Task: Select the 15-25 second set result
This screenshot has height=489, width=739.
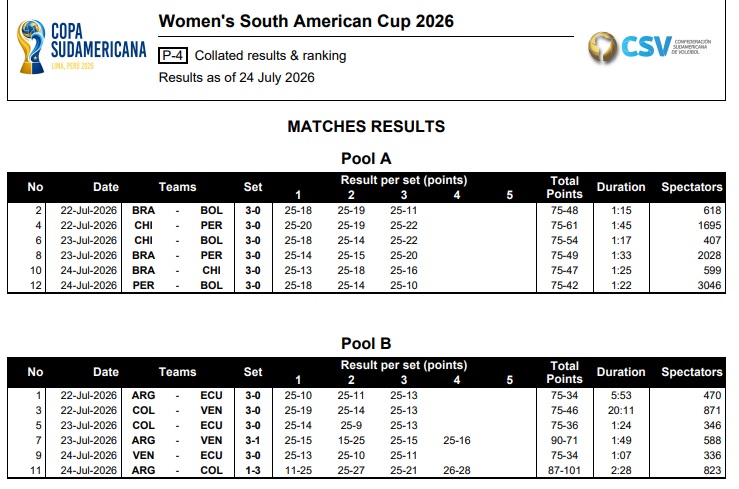Action: click(x=351, y=440)
